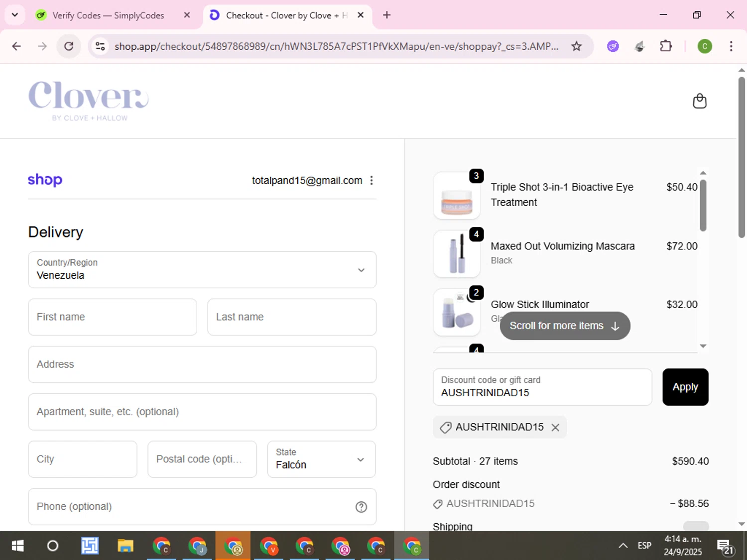The image size is (747, 560).
Task: Click the gray extension icon beside puzzle icon
Action: point(639,46)
